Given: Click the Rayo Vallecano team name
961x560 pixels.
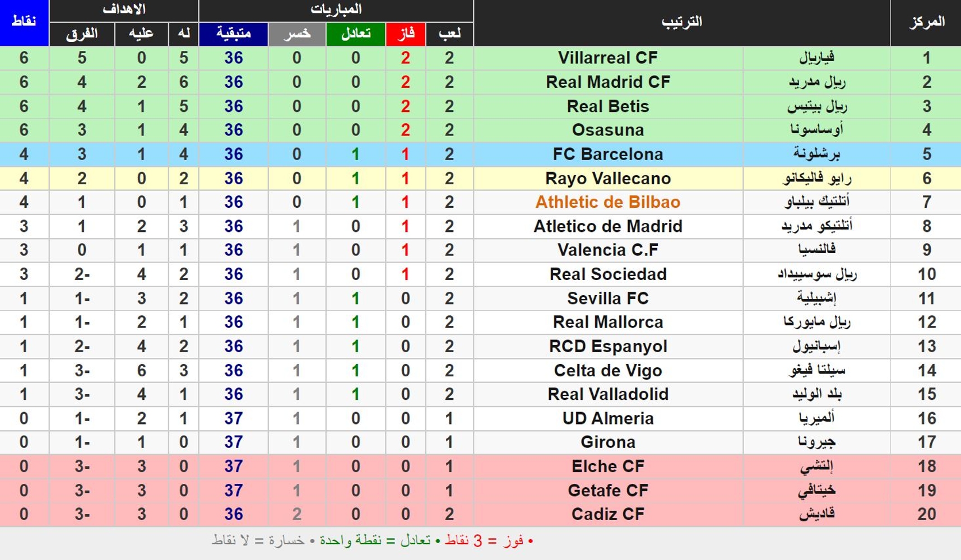Looking at the screenshot, I should point(607,178).
